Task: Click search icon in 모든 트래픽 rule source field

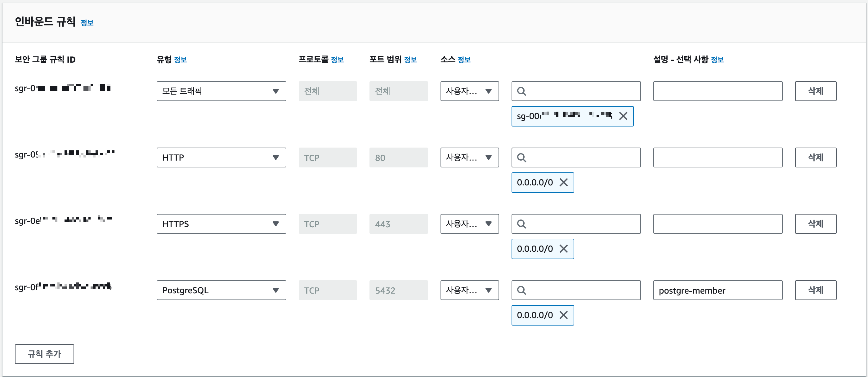Action: tap(521, 91)
